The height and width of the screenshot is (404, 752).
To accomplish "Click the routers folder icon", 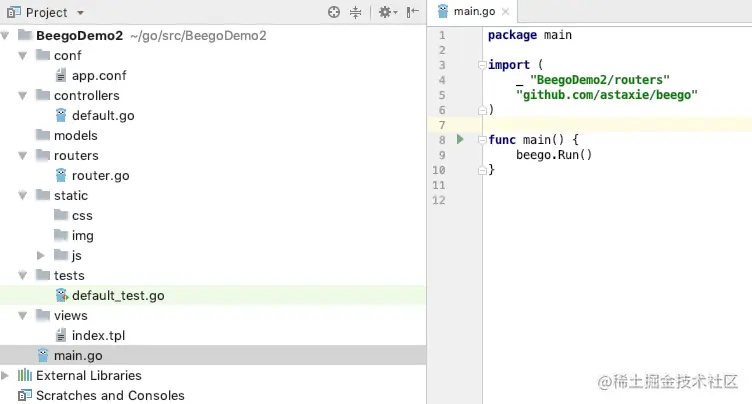I will click(43, 155).
